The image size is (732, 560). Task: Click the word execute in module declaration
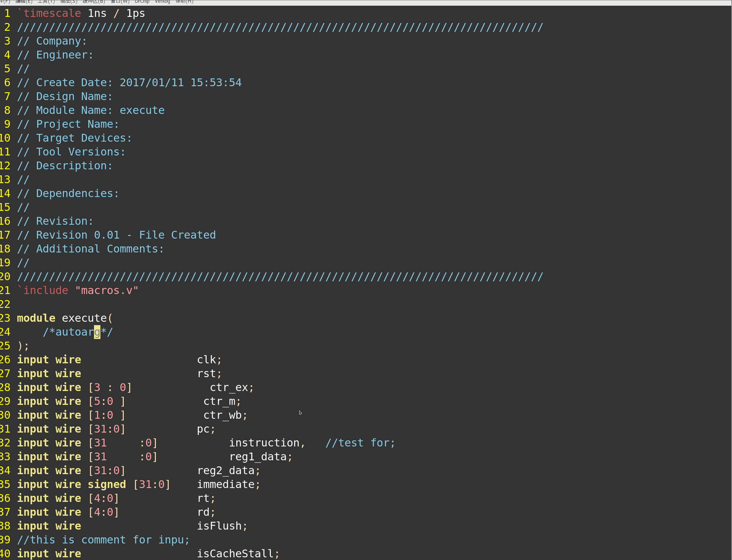(x=84, y=318)
